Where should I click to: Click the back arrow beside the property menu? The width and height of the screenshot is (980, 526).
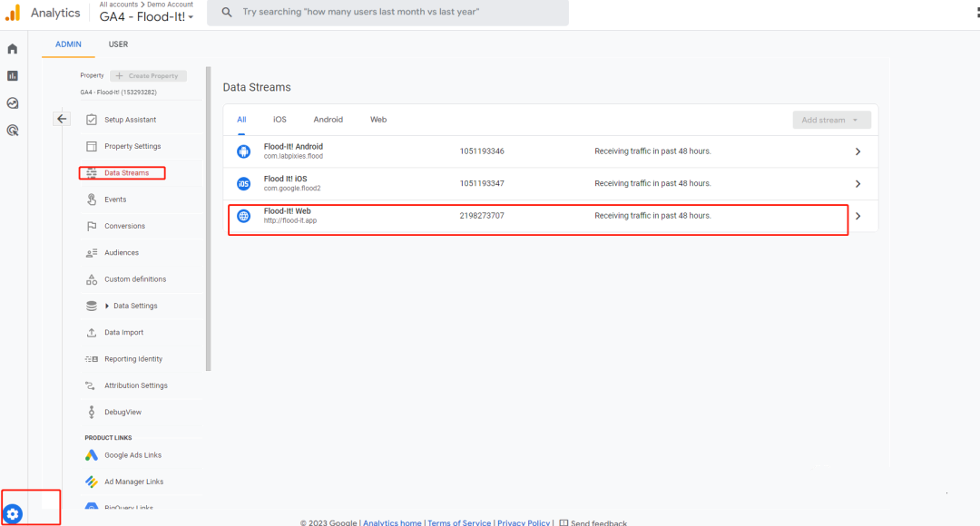coord(62,119)
